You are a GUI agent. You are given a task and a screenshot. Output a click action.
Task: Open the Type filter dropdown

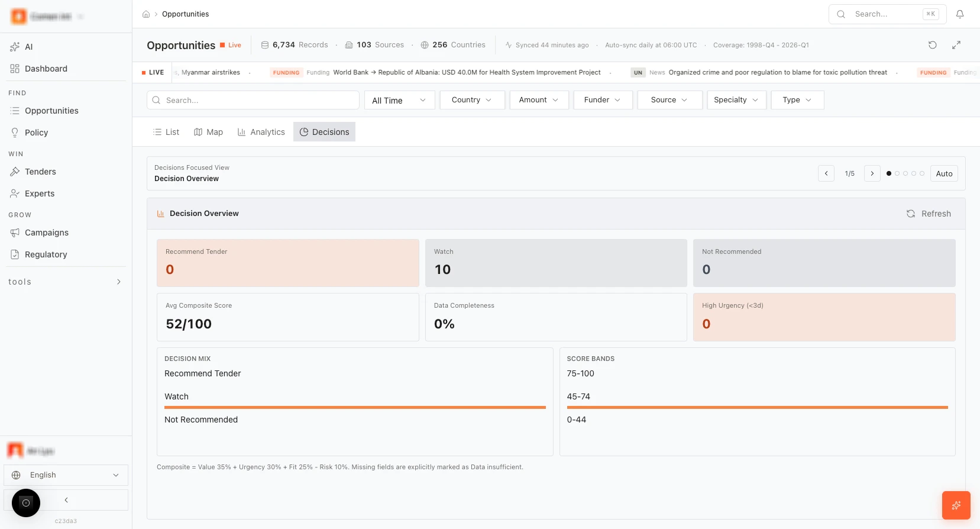pos(798,100)
